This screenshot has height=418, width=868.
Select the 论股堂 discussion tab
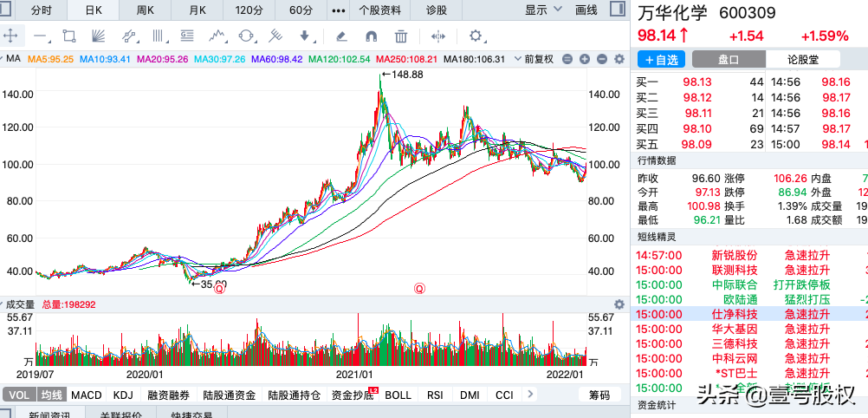point(803,59)
